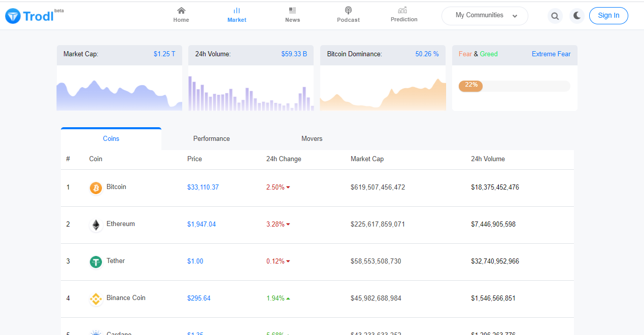
Task: Go to the News section icon
Action: coord(292,10)
